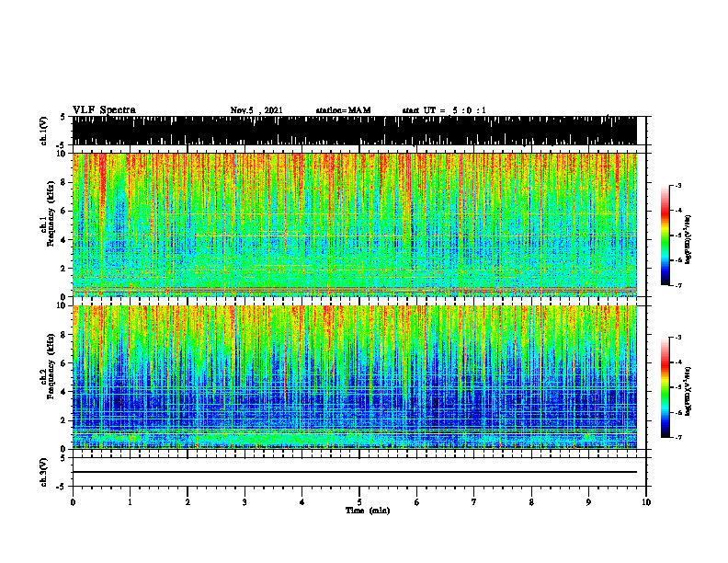Screen dimensions: 728x563
Task: Click the "8" kHz tick on the ch.2 axis
Action: (x=63, y=335)
